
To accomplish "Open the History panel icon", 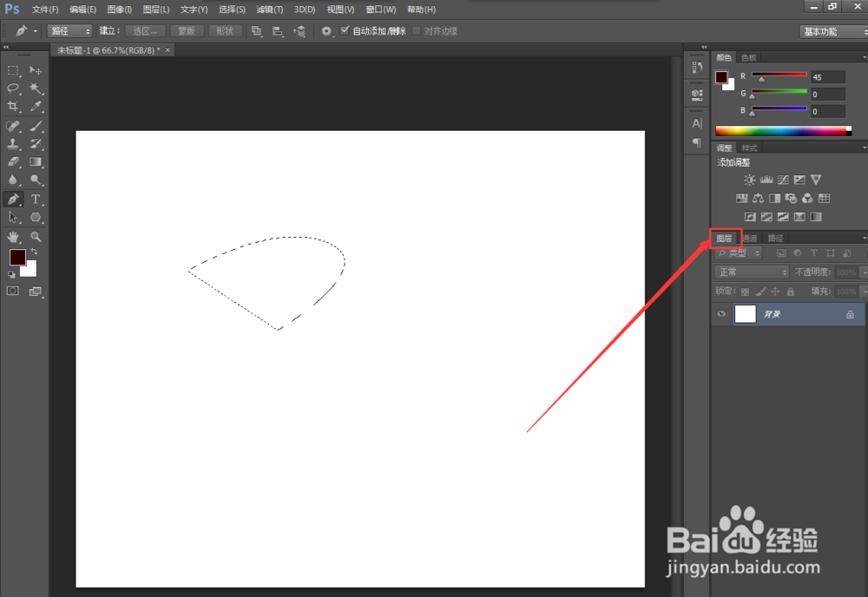I will click(x=697, y=68).
